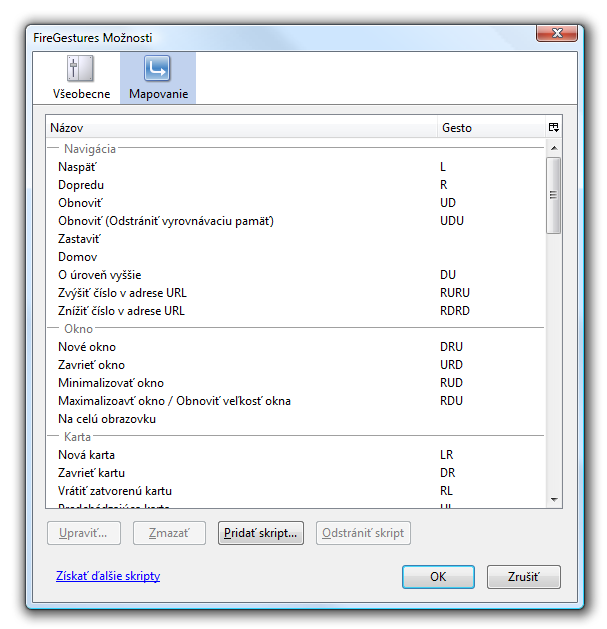Image resolution: width=607 pixels, height=629 pixels.
Task: Select Znížiť číslo v adrese URL
Action: coord(296,311)
